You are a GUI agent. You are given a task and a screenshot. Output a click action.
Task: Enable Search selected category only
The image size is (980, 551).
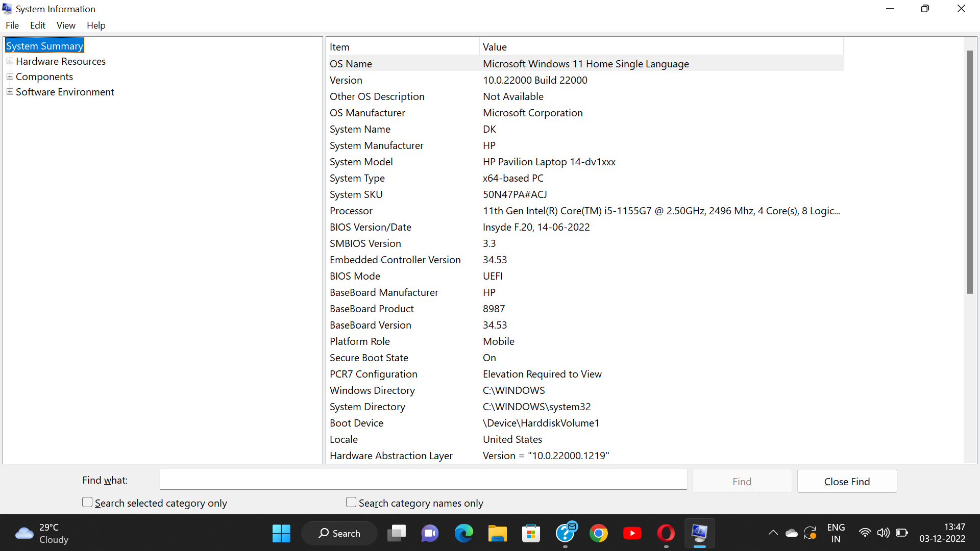pos(87,502)
